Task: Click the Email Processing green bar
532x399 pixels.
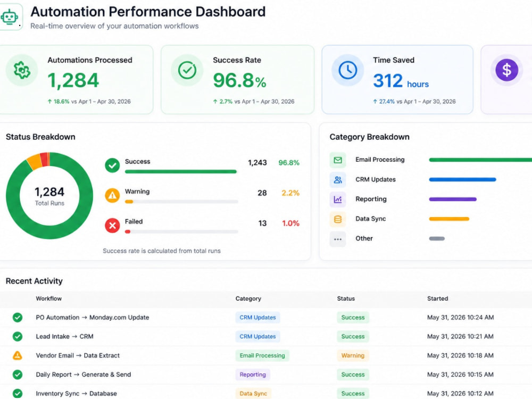Action: (x=480, y=160)
